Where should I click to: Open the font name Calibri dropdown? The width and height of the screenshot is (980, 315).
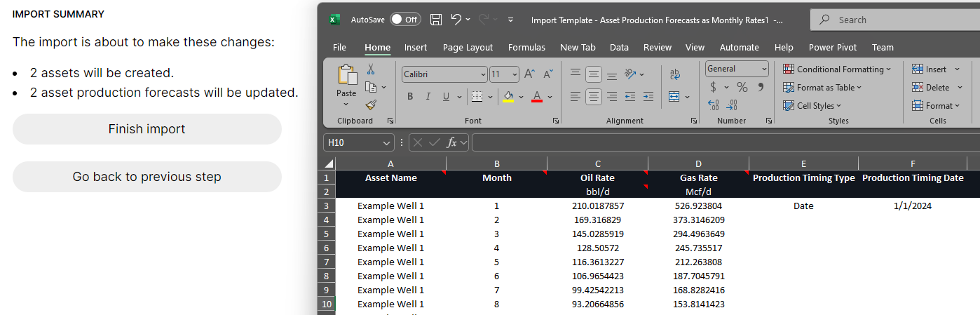tap(483, 74)
